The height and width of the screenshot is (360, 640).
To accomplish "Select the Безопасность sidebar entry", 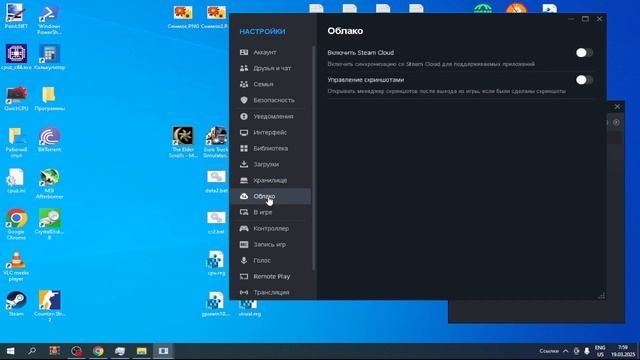I will point(270,100).
